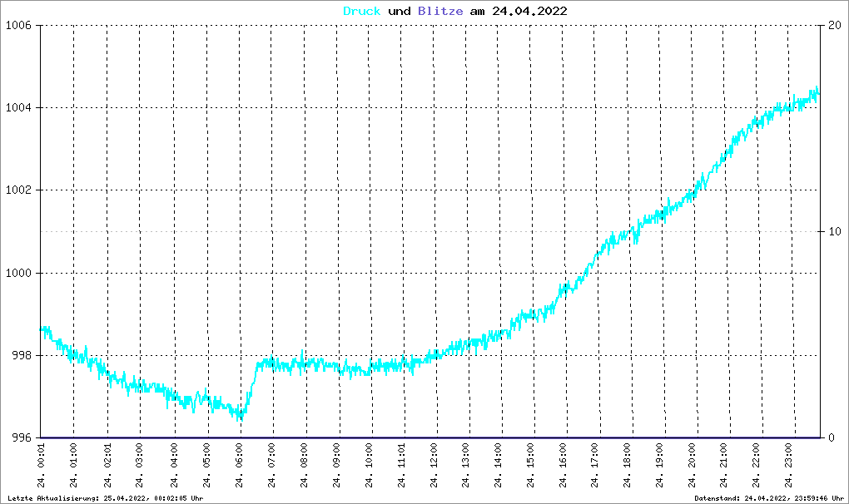The width and height of the screenshot is (849, 504).
Task: Click the pressure curve peak near 23:59
Action: 817,89
